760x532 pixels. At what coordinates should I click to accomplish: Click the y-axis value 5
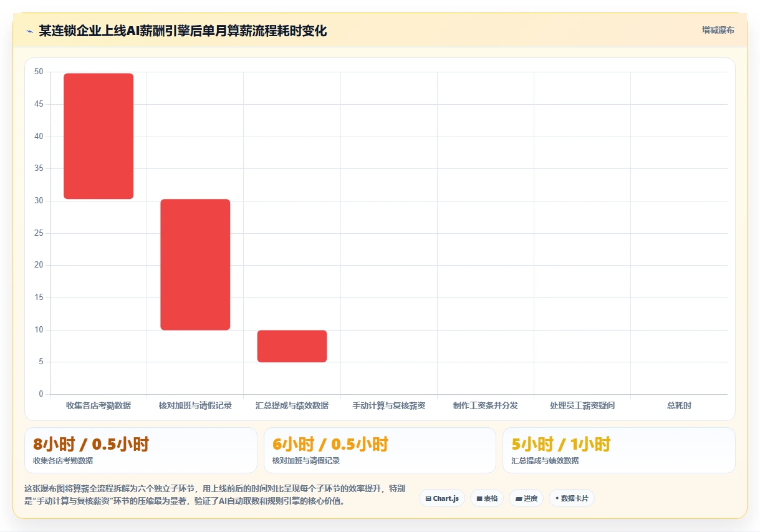coord(41,362)
